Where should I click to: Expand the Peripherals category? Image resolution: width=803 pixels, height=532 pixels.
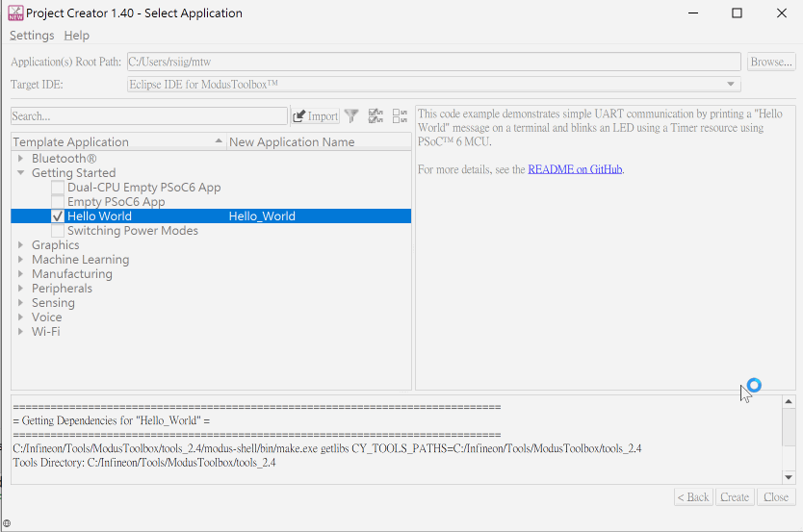pos(20,288)
